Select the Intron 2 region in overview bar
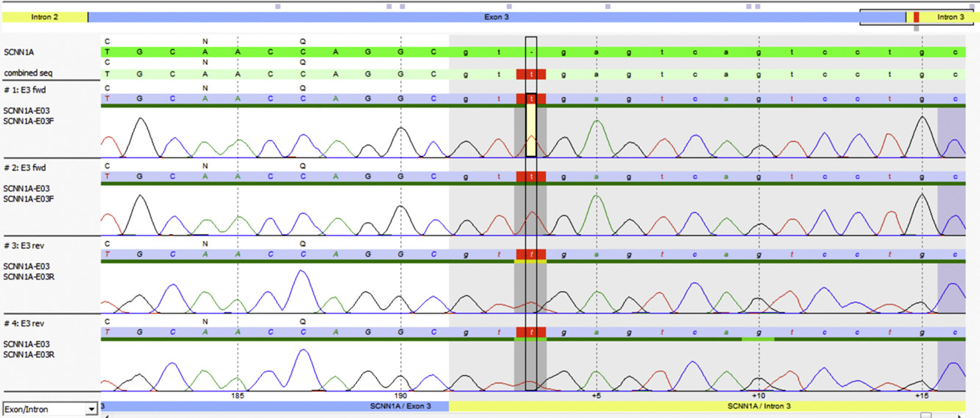Image resolution: width=980 pixels, height=418 pixels. click(x=44, y=17)
